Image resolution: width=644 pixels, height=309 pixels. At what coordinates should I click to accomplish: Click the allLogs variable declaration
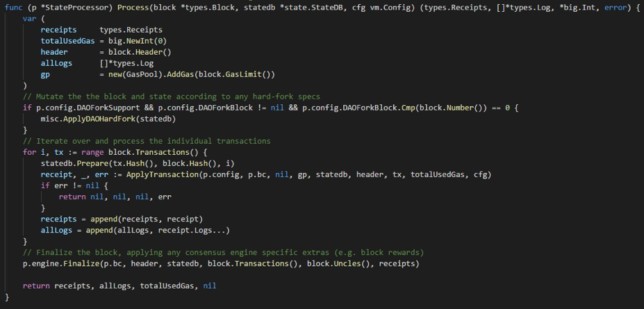pyautogui.click(x=56, y=63)
